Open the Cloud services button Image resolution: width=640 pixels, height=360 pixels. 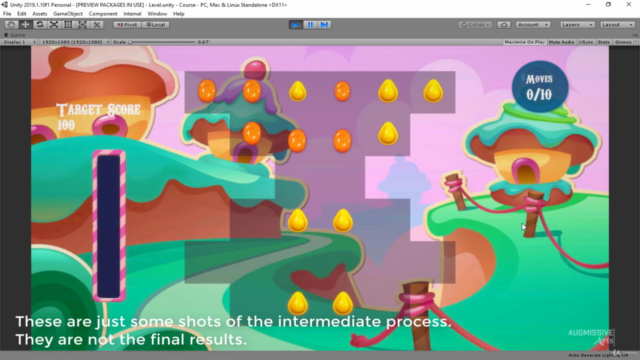(x=504, y=25)
